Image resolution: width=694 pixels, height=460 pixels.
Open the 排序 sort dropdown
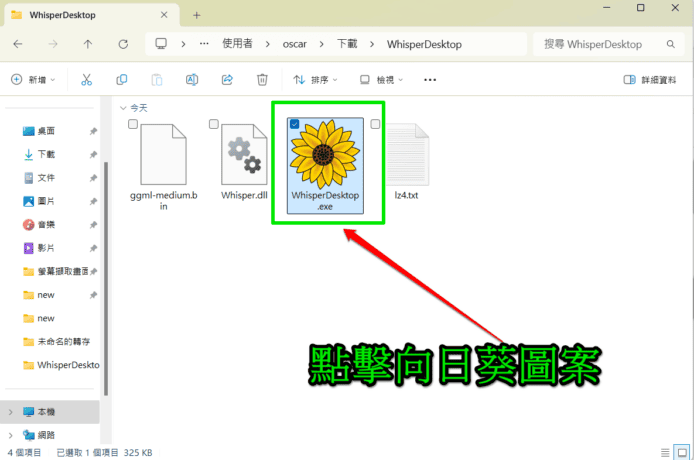(316, 80)
